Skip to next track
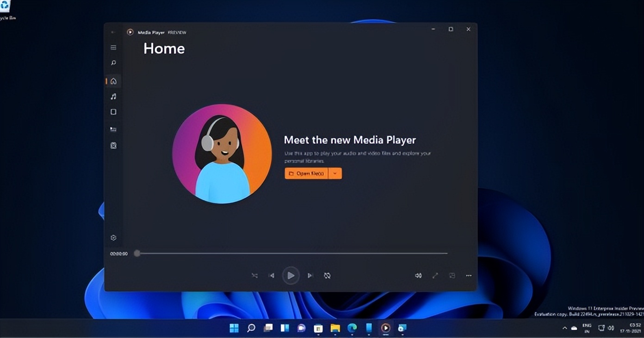 tap(310, 275)
